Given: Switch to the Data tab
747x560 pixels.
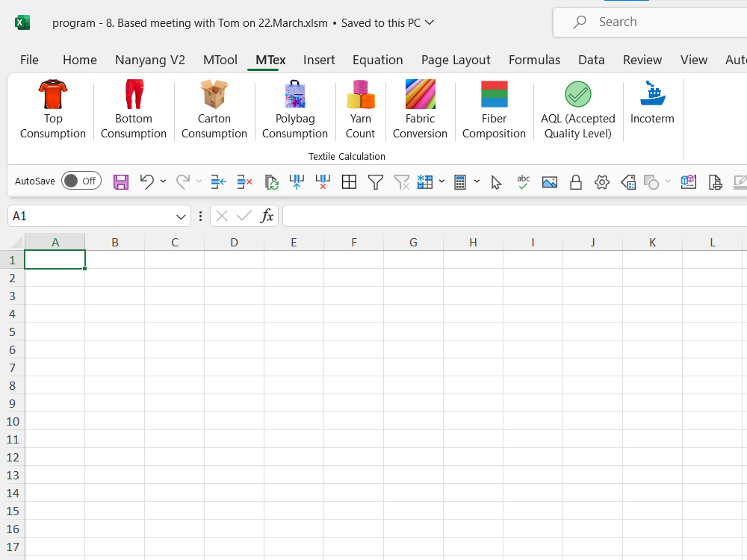Looking at the screenshot, I should pyautogui.click(x=591, y=60).
